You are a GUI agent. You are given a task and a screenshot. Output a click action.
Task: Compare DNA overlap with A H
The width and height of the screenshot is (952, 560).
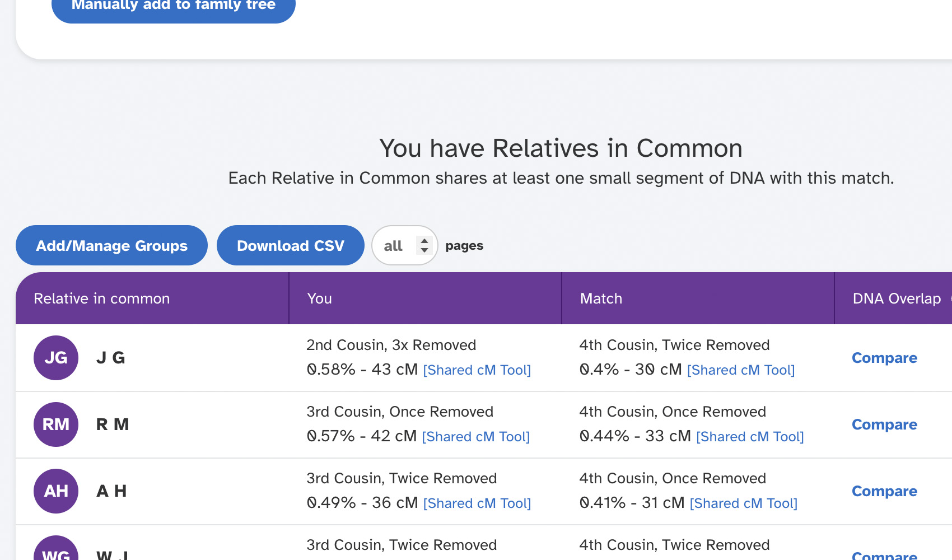click(884, 491)
